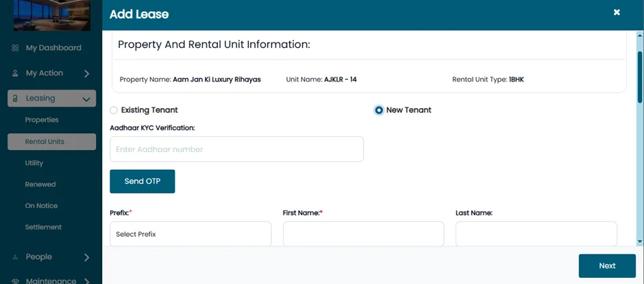
Task: Click the Aadhaar KYC Verification label
Action: [152, 128]
